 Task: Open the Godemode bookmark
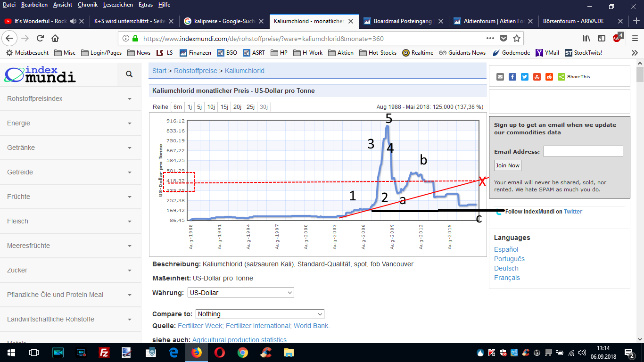coord(511,53)
